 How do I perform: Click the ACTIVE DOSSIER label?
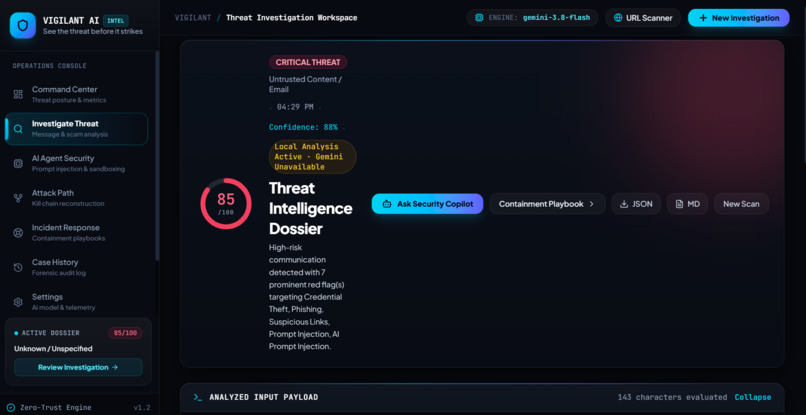pyautogui.click(x=50, y=333)
